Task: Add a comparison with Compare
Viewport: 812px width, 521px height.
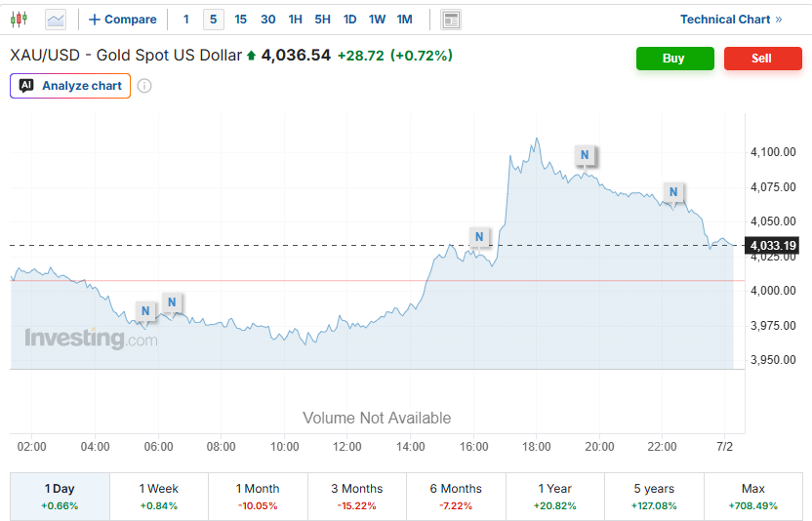Action: 123,20
